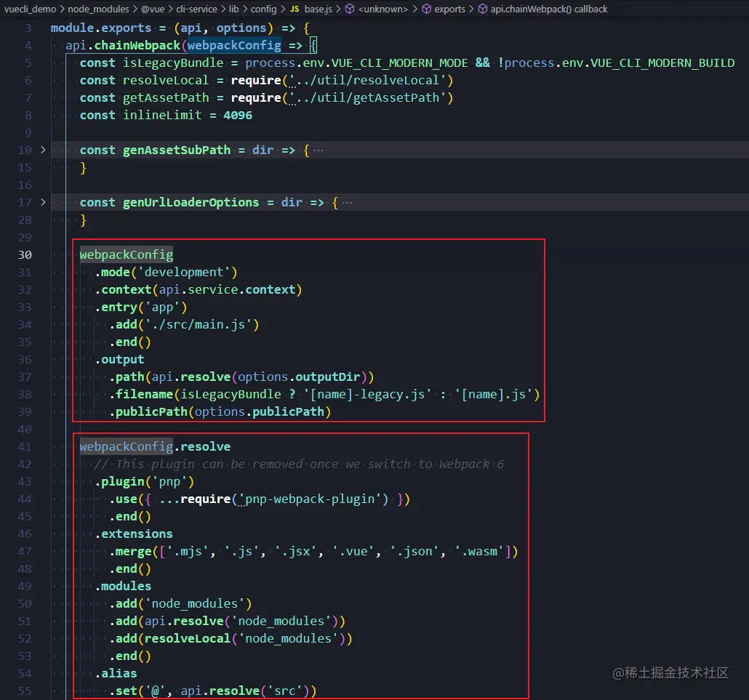The image size is (749, 700).
Task: Click '.context' call on line 32
Action: (123, 290)
